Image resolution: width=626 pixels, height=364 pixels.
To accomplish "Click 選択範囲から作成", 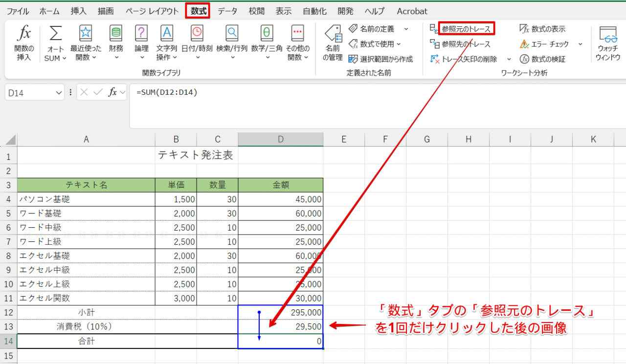I will [380, 59].
